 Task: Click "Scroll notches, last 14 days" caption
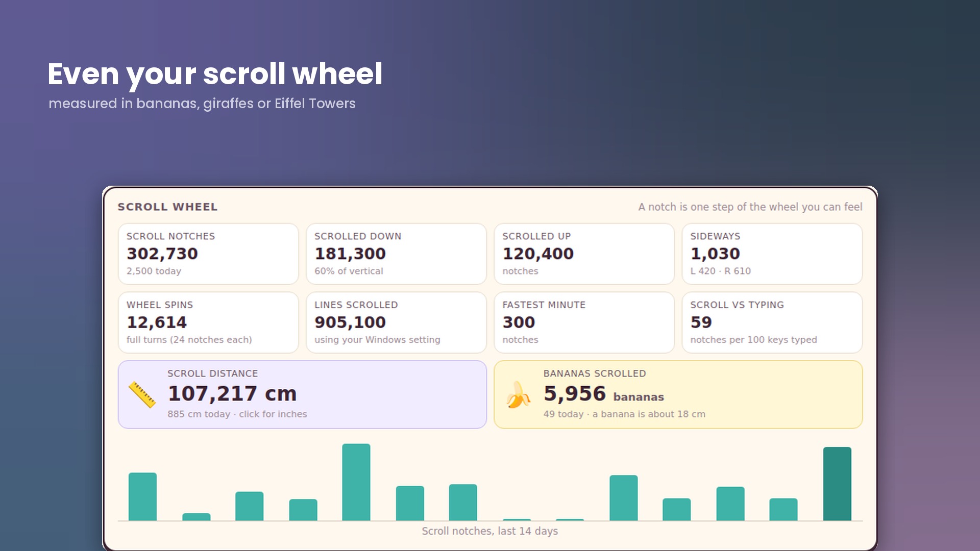[x=489, y=531]
